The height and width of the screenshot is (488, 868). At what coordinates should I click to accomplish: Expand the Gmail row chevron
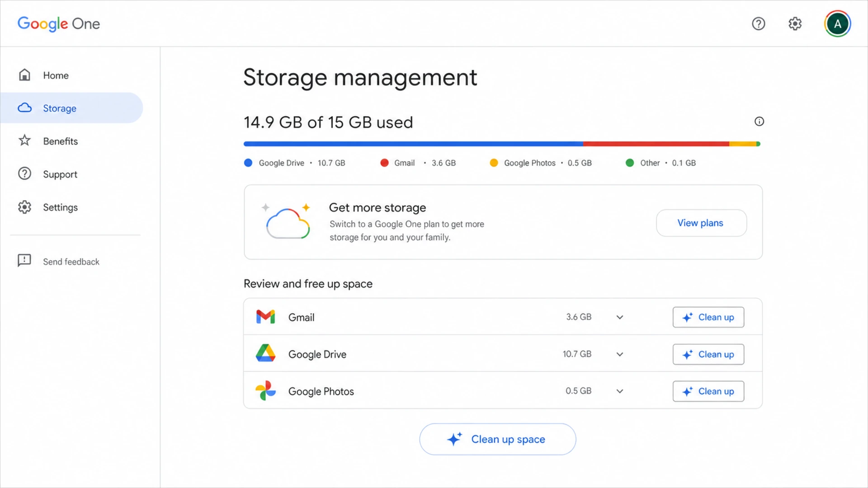click(620, 317)
